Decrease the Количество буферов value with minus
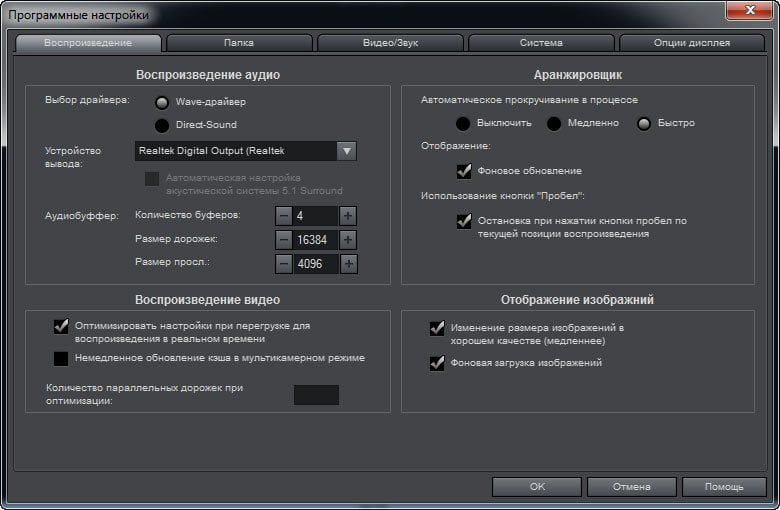780x510 pixels. click(x=284, y=215)
